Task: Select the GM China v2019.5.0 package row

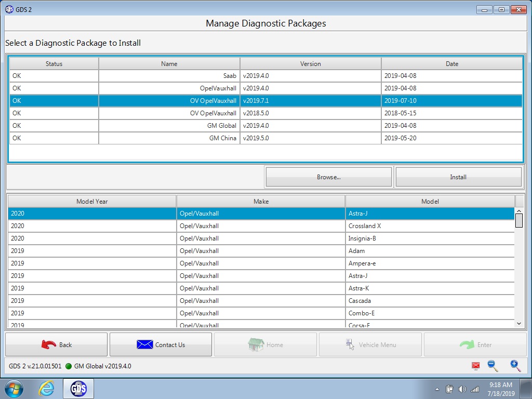Action: (265, 138)
